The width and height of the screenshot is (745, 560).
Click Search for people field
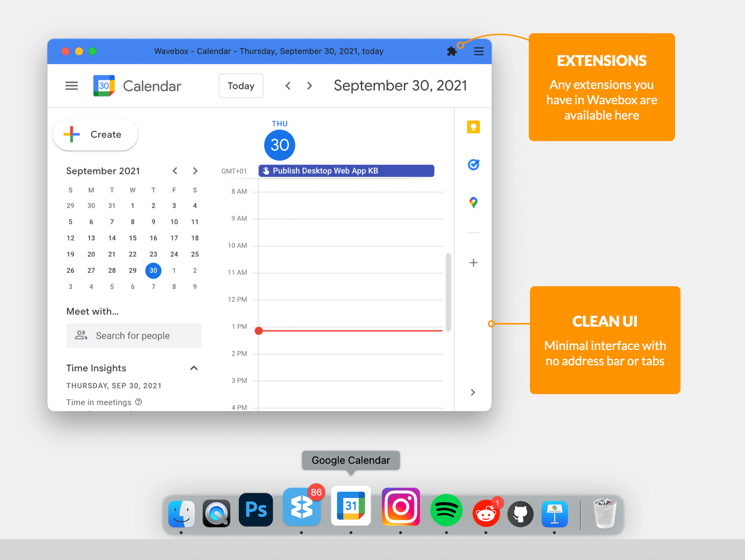(133, 335)
